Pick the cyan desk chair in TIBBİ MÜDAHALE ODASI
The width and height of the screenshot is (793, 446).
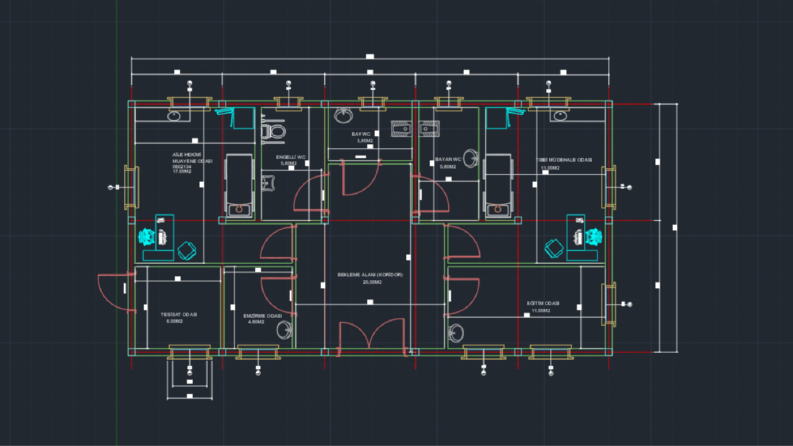[x=593, y=236]
